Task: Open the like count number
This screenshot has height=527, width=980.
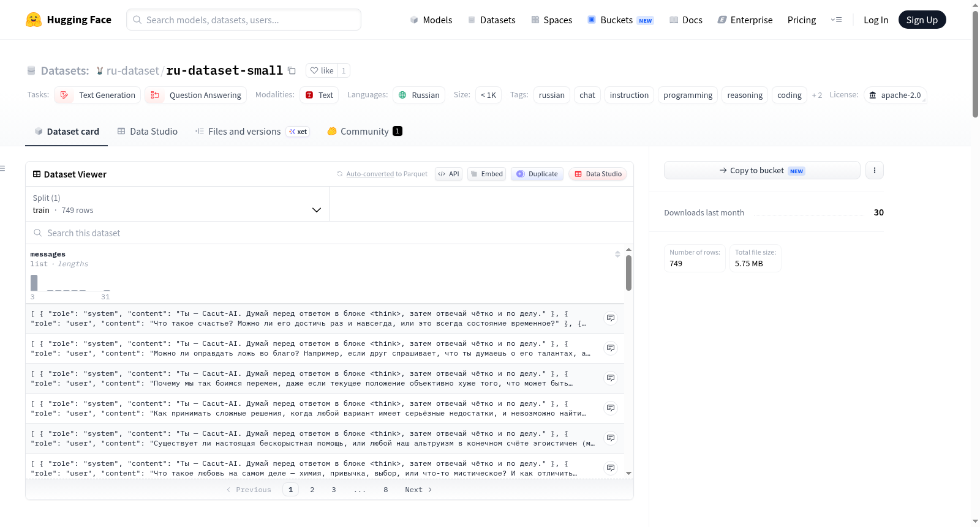Action: [x=344, y=70]
